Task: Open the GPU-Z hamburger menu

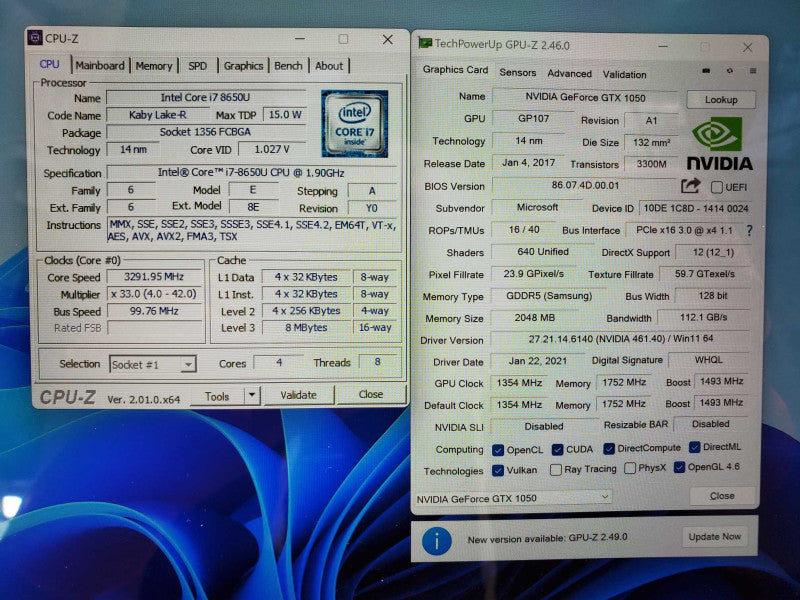Action: click(x=753, y=71)
